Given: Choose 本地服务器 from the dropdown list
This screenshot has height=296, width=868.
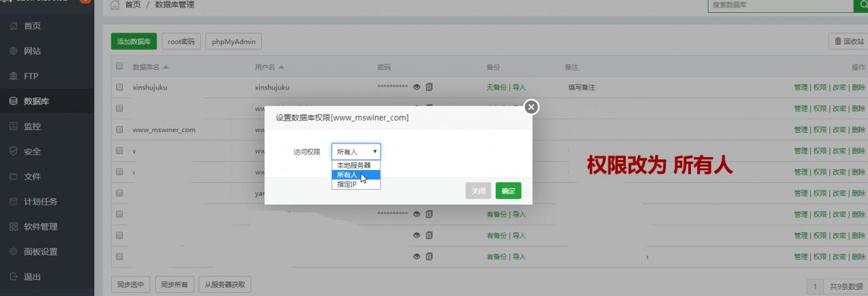Looking at the screenshot, I should coord(354,165).
